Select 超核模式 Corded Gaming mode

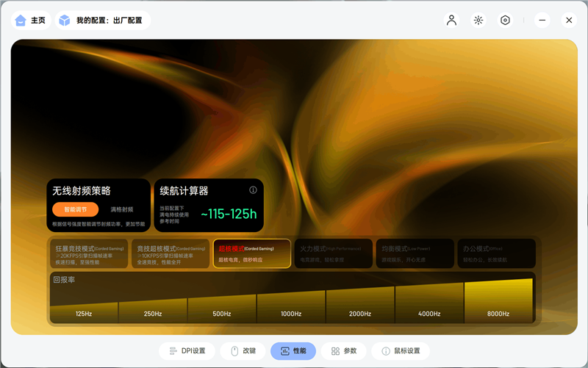[252, 253]
